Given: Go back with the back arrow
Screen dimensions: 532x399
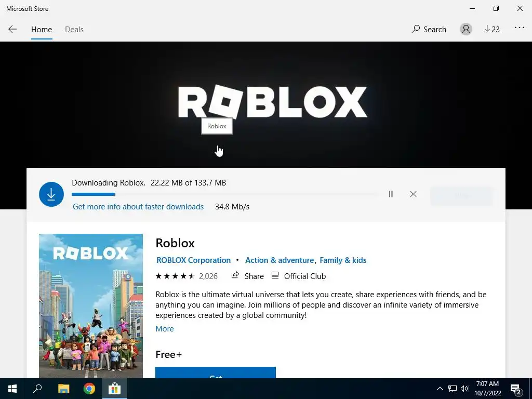Looking at the screenshot, I should pyautogui.click(x=12, y=29).
